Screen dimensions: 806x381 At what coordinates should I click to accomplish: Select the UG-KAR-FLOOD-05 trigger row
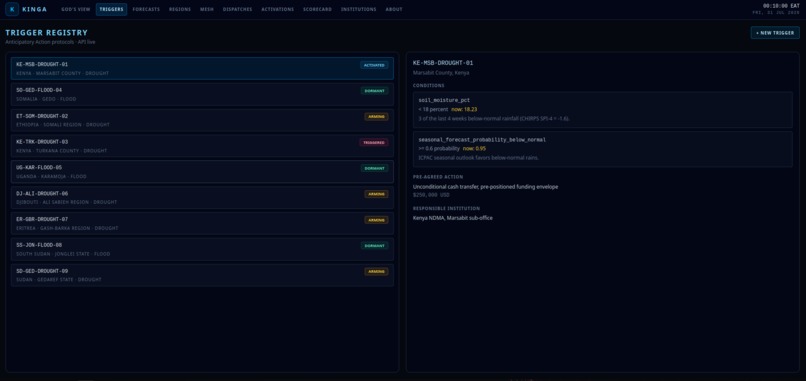tap(203, 172)
